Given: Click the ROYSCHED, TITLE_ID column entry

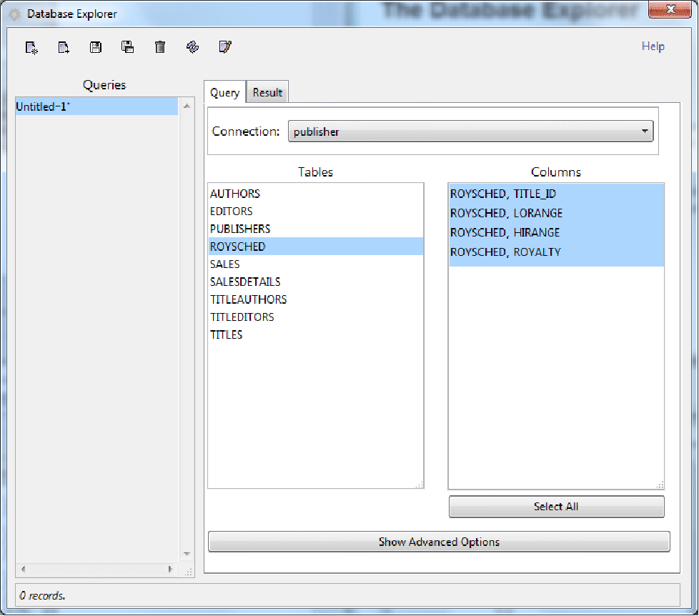Looking at the screenshot, I should pyautogui.click(x=503, y=194).
